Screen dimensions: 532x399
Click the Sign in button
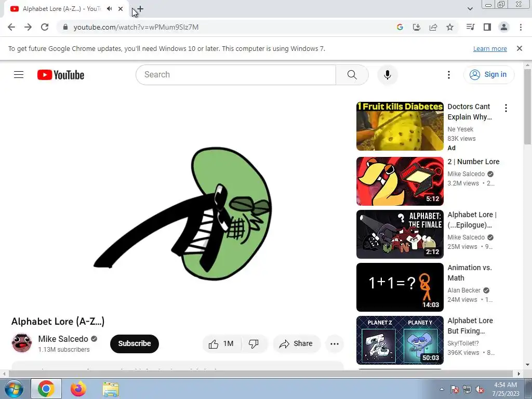click(488, 75)
